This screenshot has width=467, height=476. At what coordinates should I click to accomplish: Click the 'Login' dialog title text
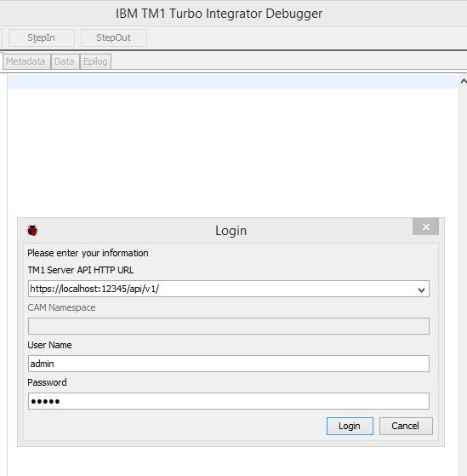coord(231,231)
